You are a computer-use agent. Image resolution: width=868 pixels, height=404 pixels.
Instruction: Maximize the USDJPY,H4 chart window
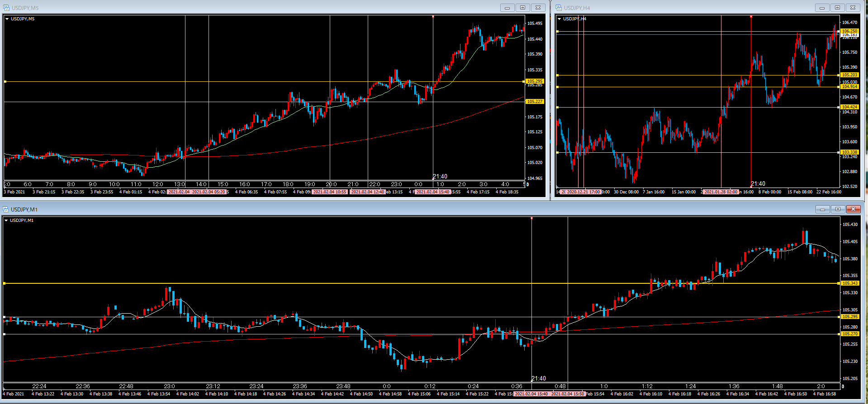click(x=837, y=8)
